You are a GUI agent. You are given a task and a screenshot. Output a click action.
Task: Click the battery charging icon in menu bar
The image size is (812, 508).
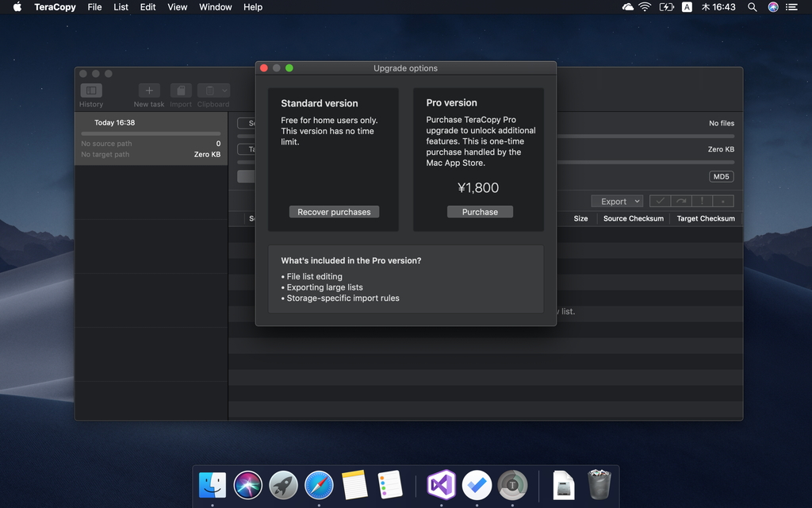[x=666, y=6]
